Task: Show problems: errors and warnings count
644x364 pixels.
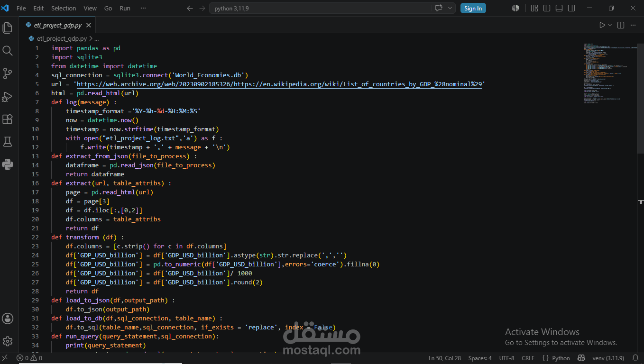Action: click(x=29, y=358)
